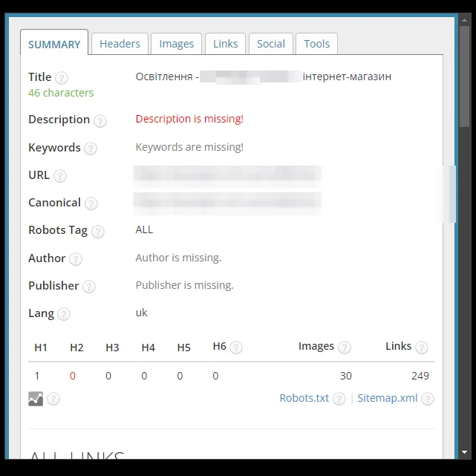Click the H1 column header
This screenshot has width=476, height=476.
point(41,348)
